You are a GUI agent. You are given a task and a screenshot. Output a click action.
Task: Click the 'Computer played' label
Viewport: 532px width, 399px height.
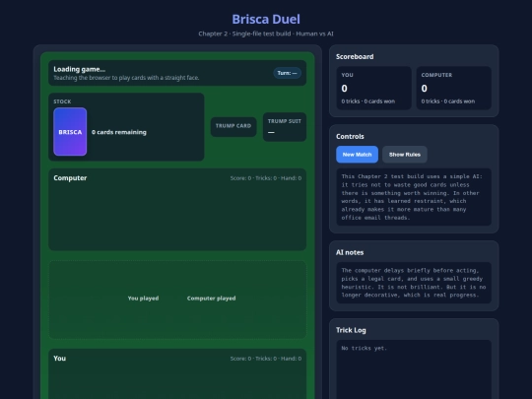[212, 299]
